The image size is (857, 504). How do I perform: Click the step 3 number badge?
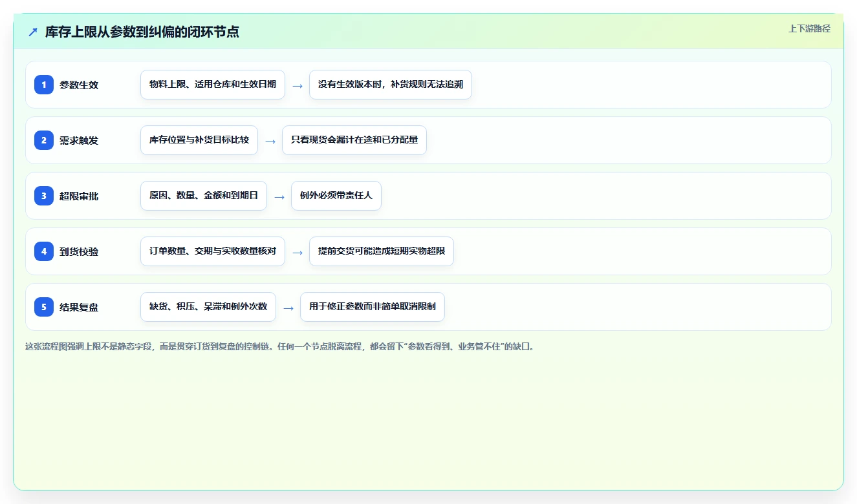pos(44,196)
